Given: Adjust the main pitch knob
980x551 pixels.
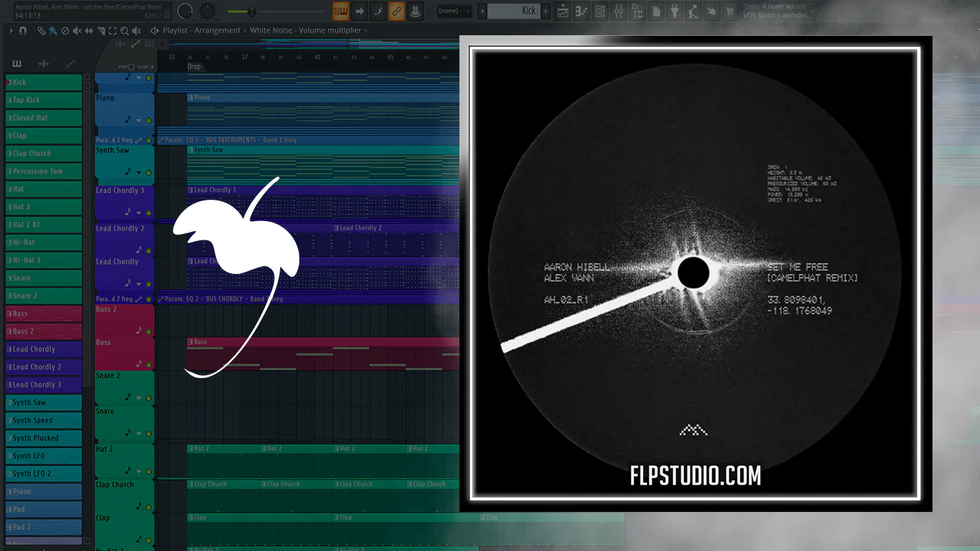Looking at the screenshot, I should (208, 11).
